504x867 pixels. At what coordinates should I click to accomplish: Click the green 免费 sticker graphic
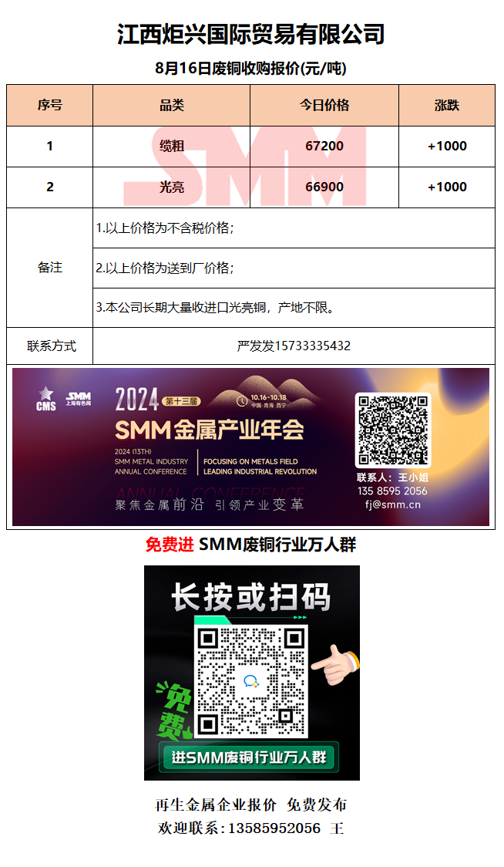(x=173, y=711)
